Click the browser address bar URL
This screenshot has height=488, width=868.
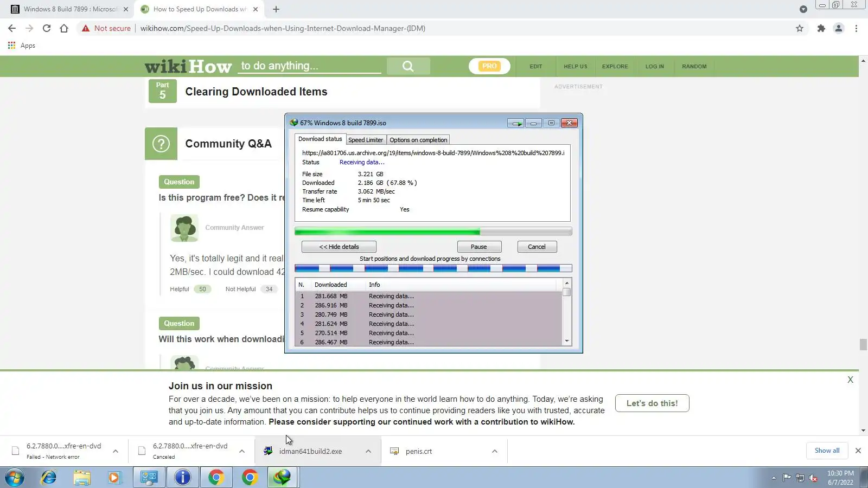283,28
